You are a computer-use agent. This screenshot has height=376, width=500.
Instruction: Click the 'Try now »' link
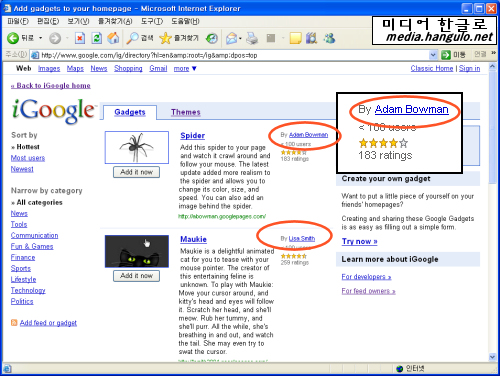point(359,241)
